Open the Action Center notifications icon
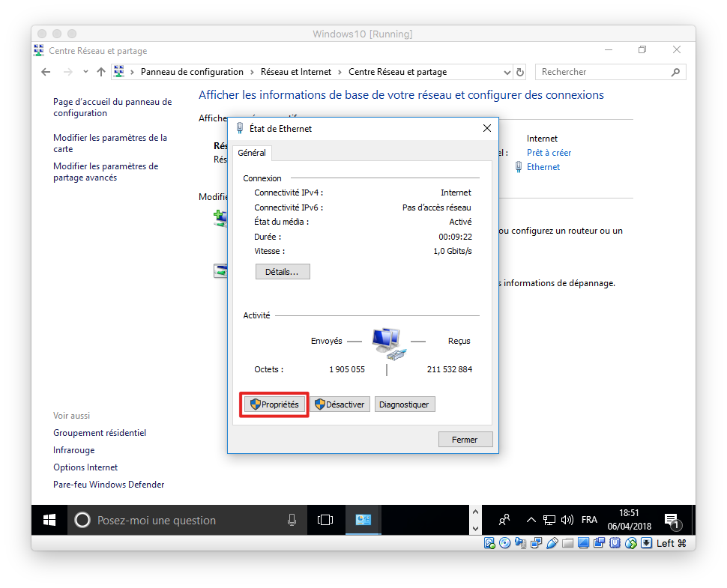This screenshot has height=588, width=727. click(x=672, y=521)
